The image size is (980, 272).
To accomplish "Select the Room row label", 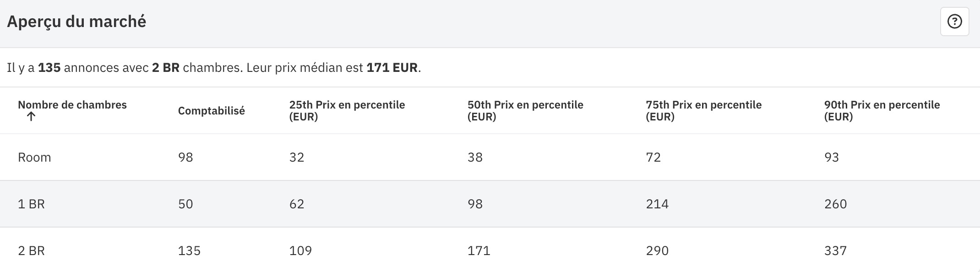I will [34, 158].
